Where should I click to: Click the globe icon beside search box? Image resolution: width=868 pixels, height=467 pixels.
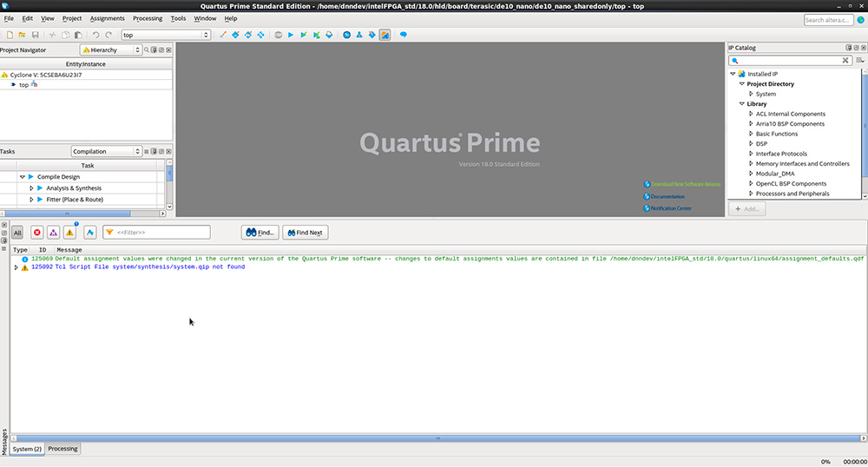pos(860,20)
